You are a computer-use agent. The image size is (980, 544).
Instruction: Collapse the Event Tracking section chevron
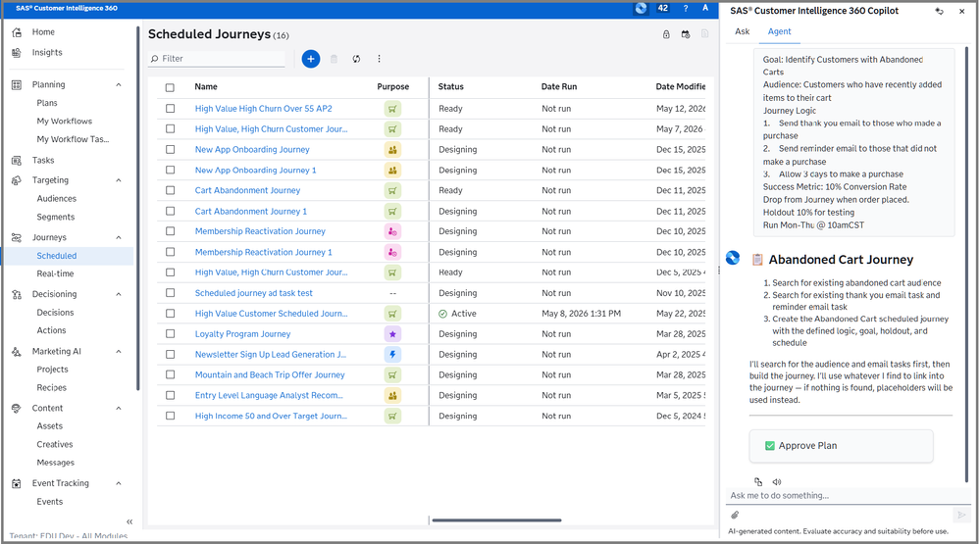tap(119, 483)
